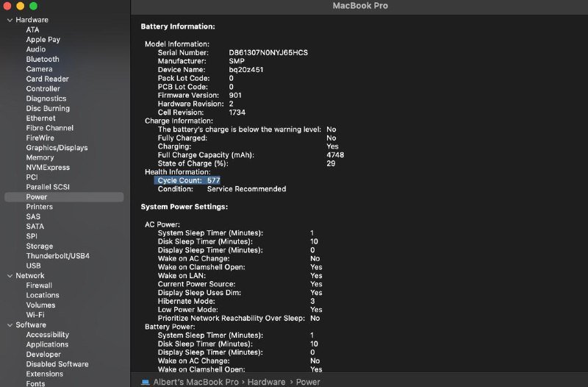Click the device name bq20z451
This screenshot has width=588, height=387.
point(246,70)
